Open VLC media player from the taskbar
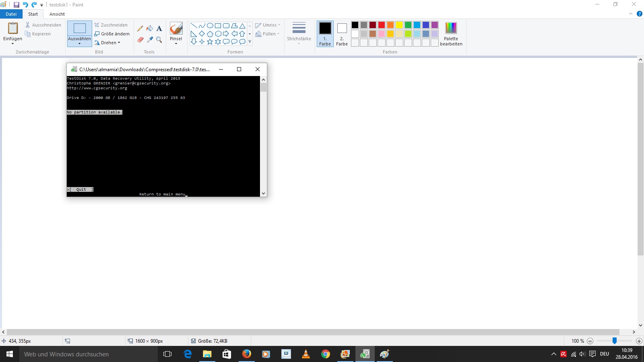This screenshot has height=362, width=644. [306, 354]
